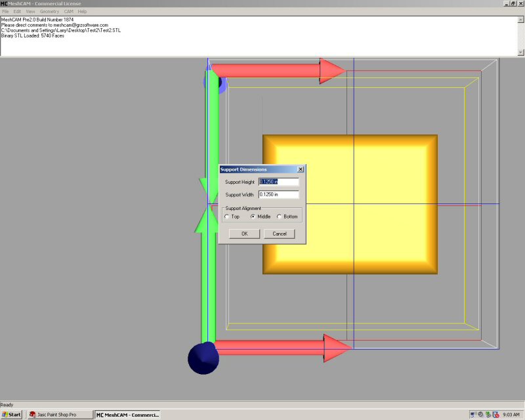
Task: Open the Windows Start menu
Action: [12, 415]
